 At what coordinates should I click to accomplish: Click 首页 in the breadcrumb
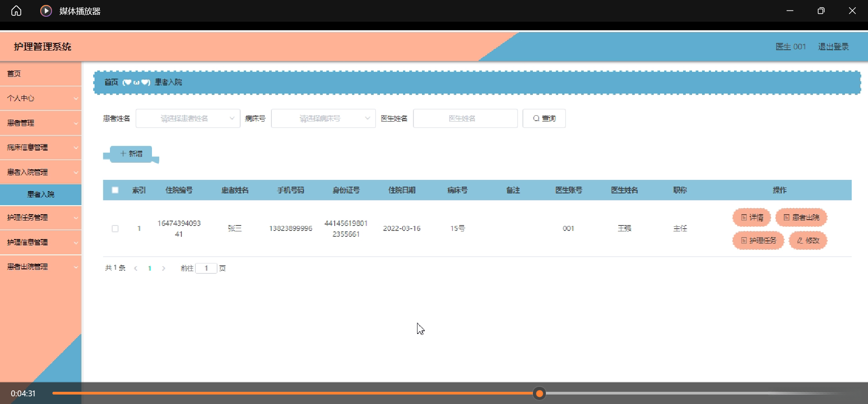(x=111, y=82)
